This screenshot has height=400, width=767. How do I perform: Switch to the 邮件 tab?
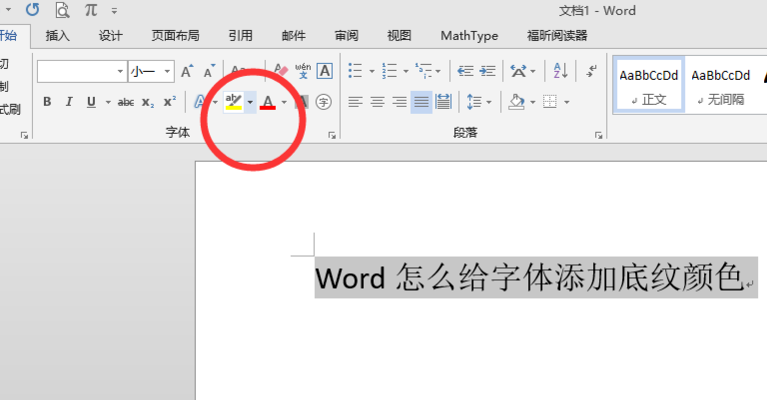tap(293, 36)
